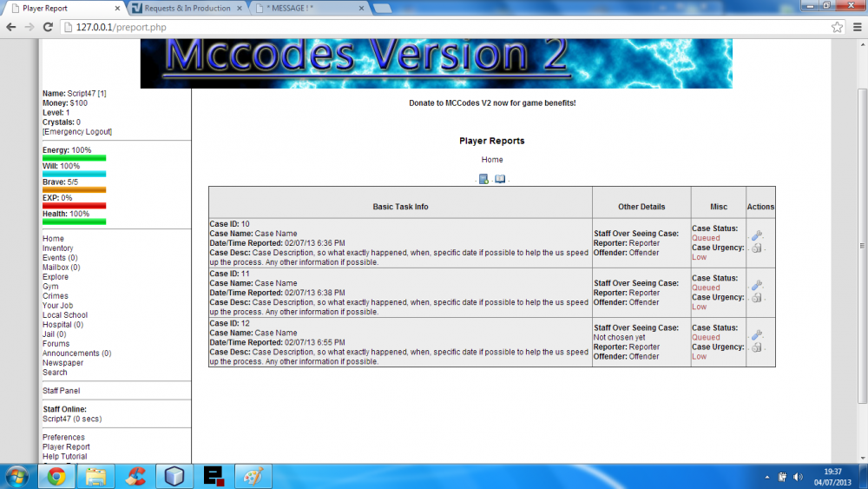
Task: Click the Home link under Player Reports
Action: (x=492, y=160)
